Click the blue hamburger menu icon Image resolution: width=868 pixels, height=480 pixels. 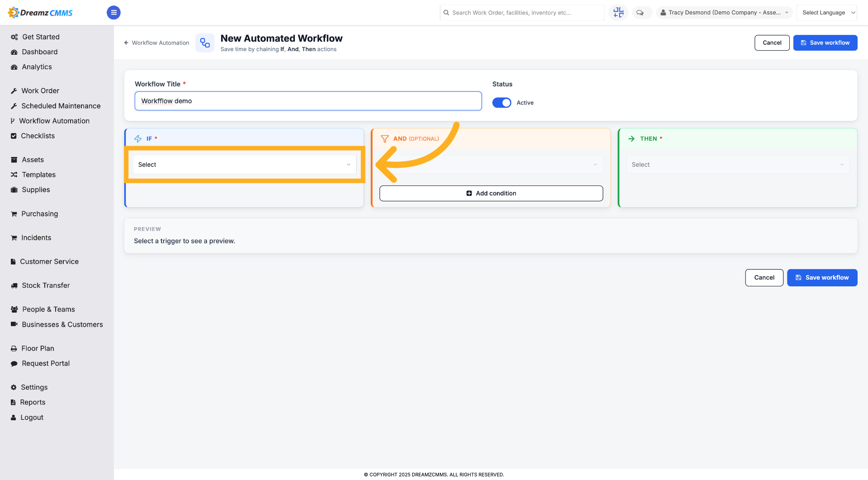coord(113,13)
